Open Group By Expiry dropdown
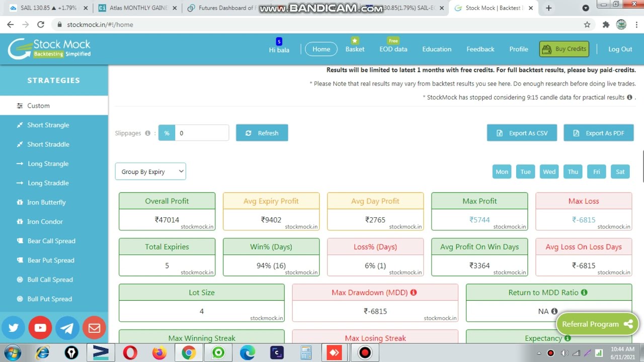The width and height of the screenshot is (644, 362). click(x=150, y=171)
